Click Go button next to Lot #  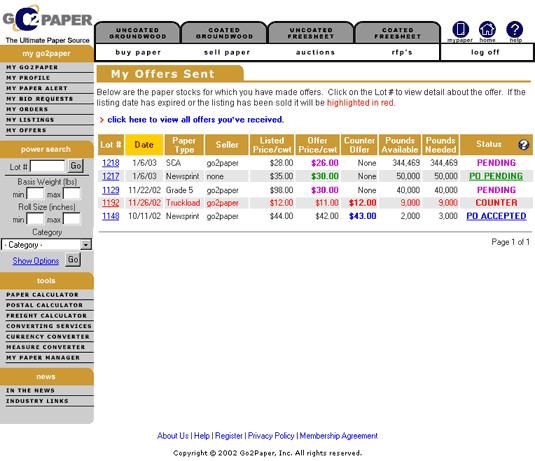coord(76,166)
